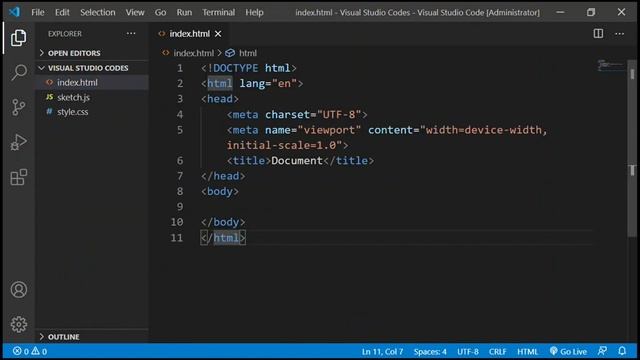Screen dimensions: 640x360
Task: Open the Edit menu
Action: 62,12
